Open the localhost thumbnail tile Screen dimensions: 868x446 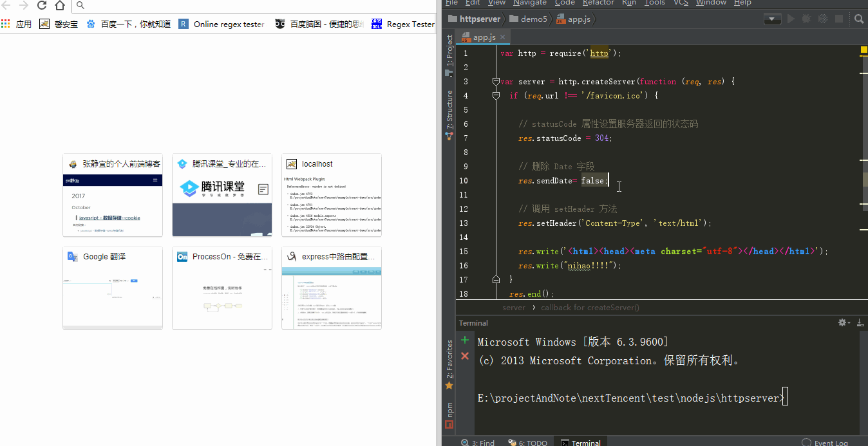(332, 195)
